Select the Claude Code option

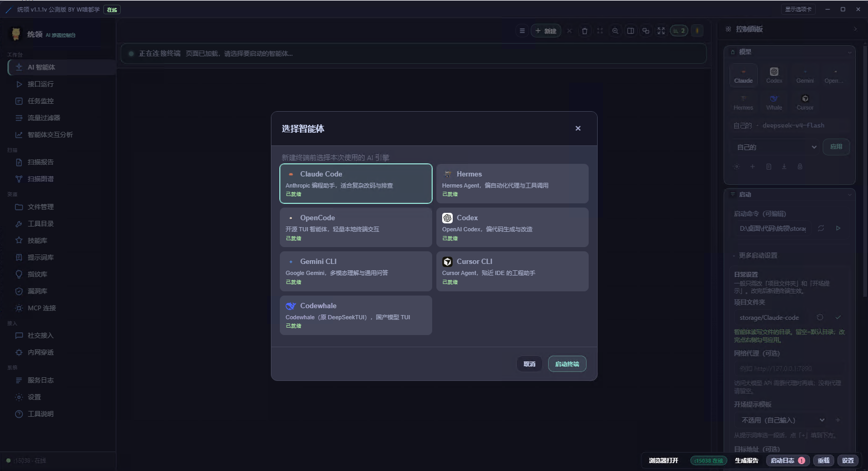point(356,183)
